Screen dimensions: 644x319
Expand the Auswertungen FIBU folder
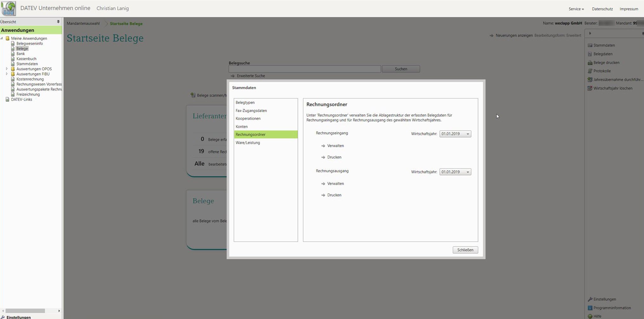click(x=7, y=74)
